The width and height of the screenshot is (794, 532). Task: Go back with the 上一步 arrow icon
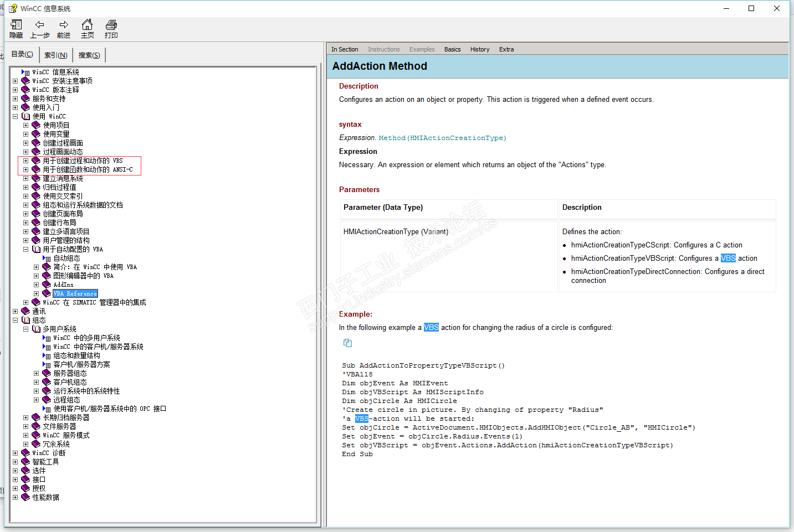[39, 25]
